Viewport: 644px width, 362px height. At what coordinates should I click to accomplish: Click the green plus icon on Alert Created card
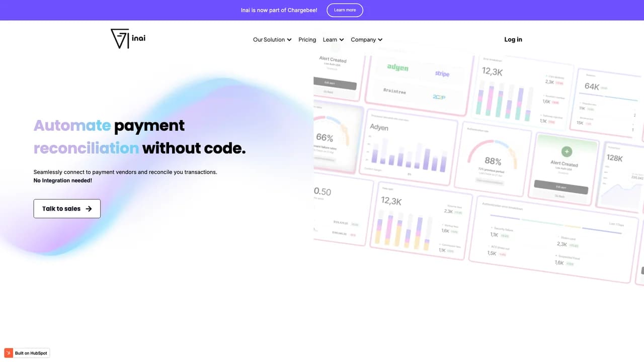[x=567, y=151]
